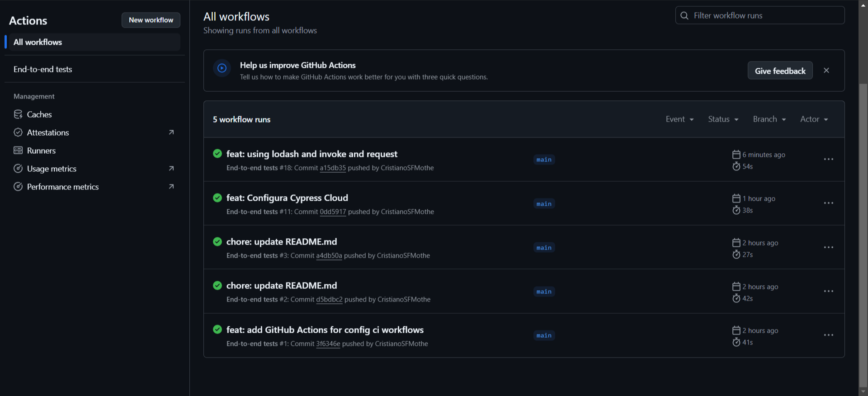Open run 'feat: Configura Cypress Cloud'
868x396 pixels.
[287, 198]
